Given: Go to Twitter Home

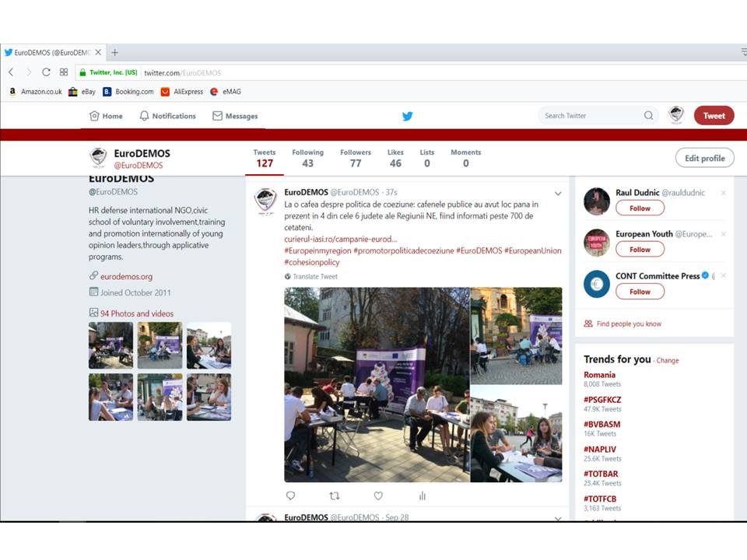Looking at the screenshot, I should point(106,116).
